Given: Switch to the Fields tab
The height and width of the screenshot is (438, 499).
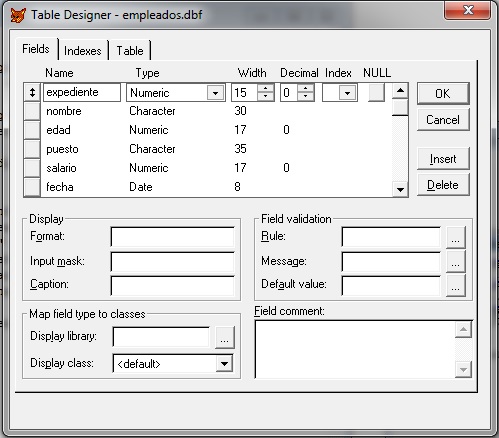Looking at the screenshot, I should [36, 49].
